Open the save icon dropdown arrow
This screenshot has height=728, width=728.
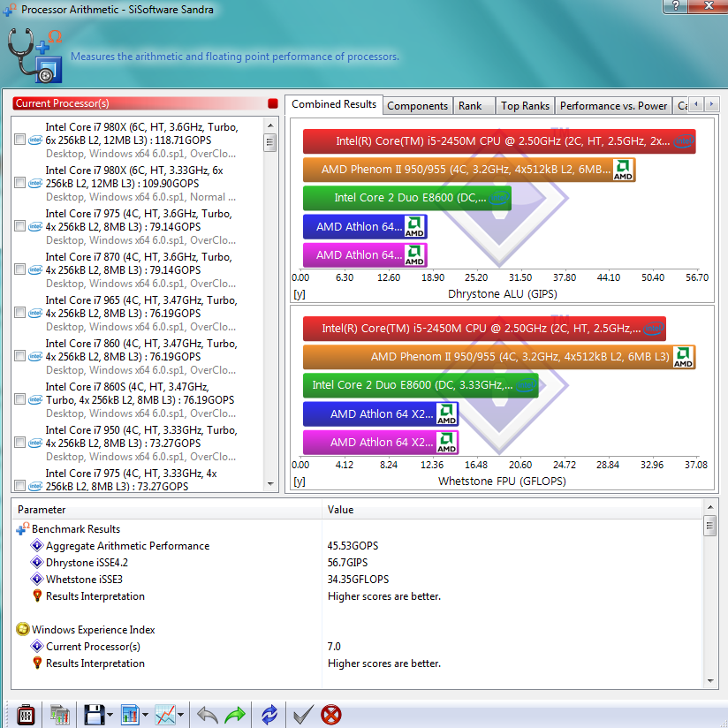pos(110,715)
